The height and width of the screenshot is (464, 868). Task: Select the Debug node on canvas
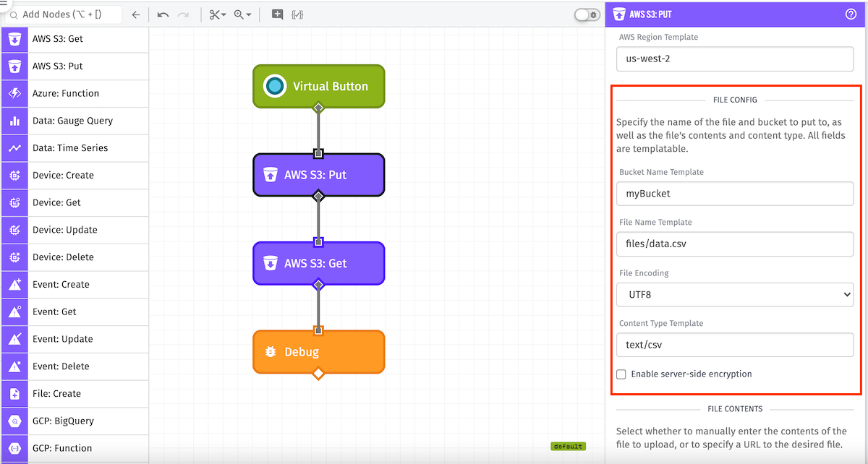pyautogui.click(x=318, y=352)
